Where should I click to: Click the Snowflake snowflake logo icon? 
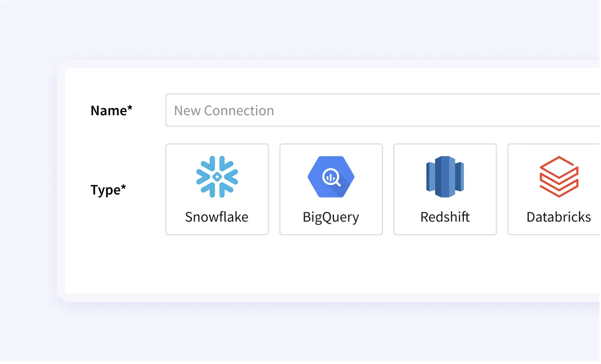point(217,177)
